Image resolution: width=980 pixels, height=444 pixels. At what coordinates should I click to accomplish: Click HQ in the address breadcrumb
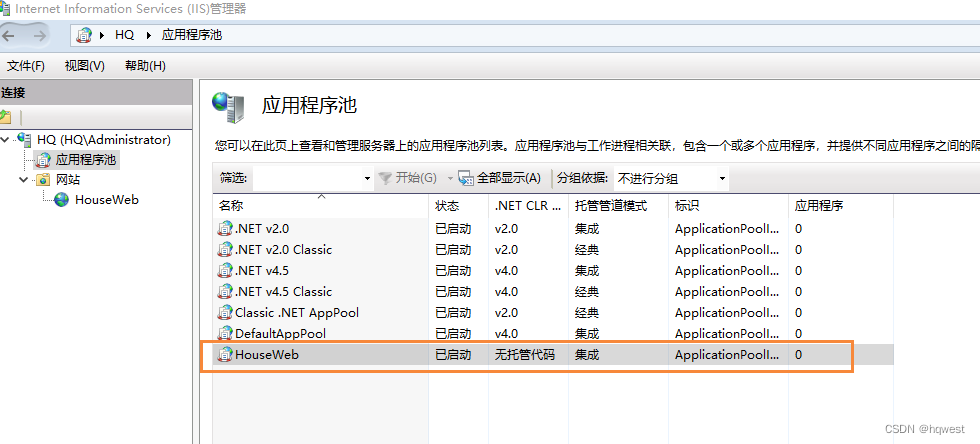pos(124,36)
